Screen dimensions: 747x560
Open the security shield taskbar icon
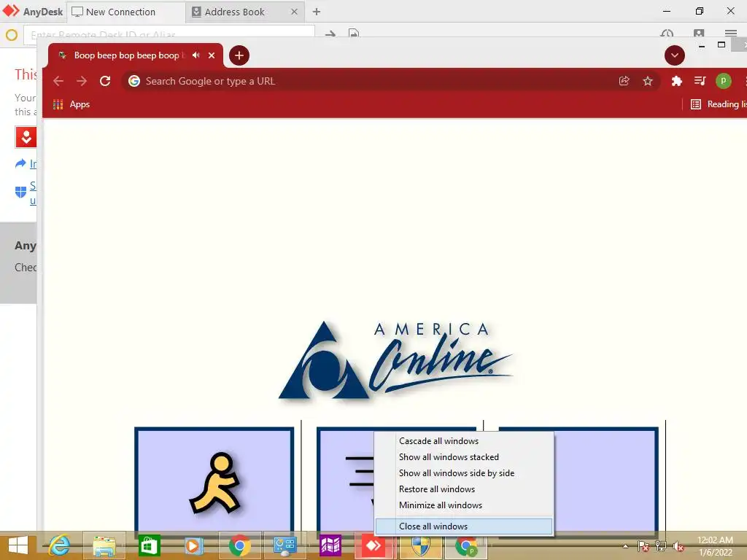[x=420, y=545]
